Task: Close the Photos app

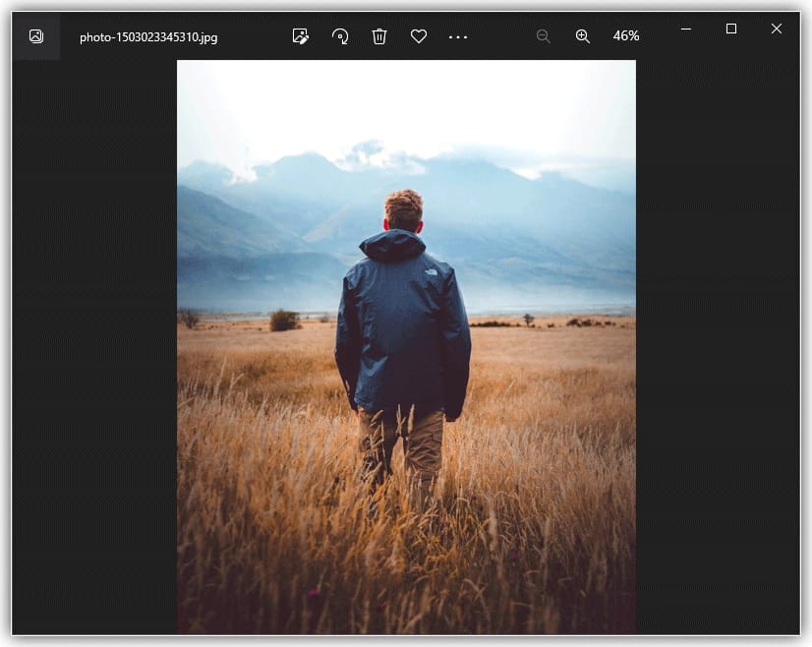Action: 776,29
